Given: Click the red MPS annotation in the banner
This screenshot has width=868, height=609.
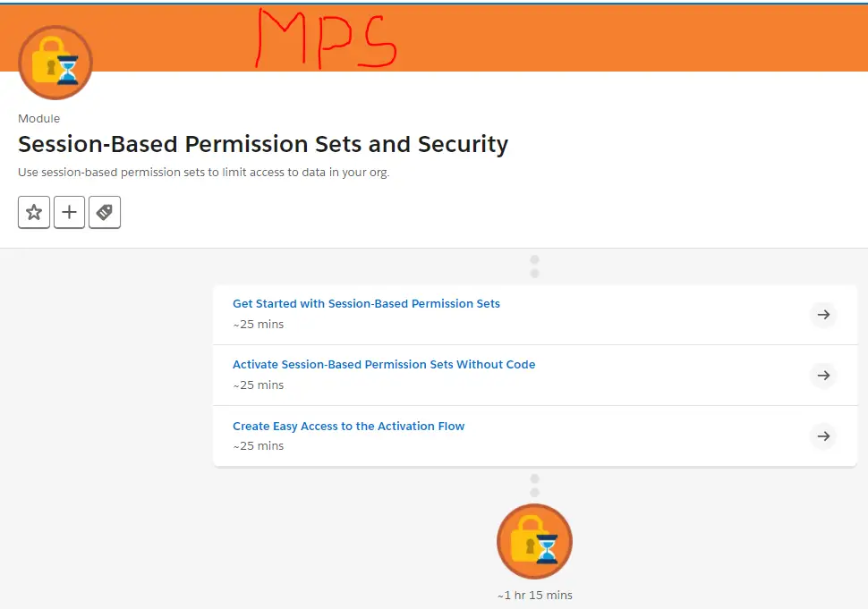Looking at the screenshot, I should point(325,38).
